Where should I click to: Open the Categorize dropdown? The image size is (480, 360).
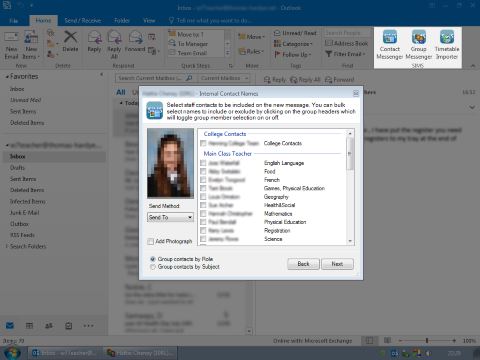pos(293,44)
